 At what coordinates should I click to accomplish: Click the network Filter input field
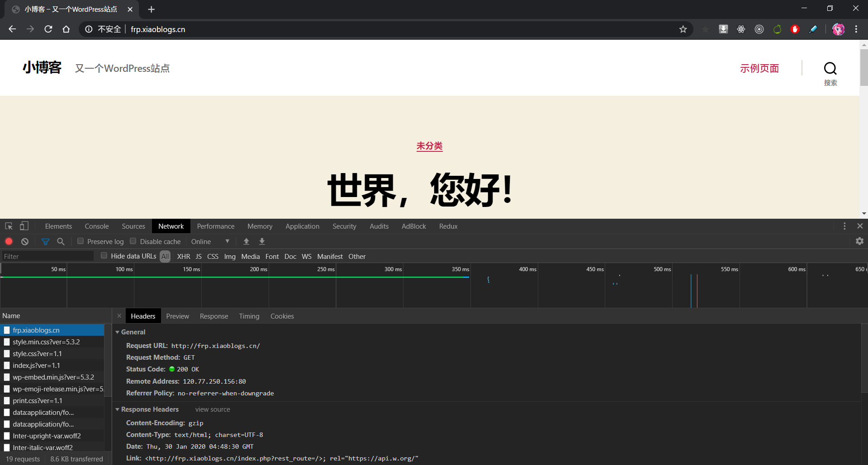point(47,256)
